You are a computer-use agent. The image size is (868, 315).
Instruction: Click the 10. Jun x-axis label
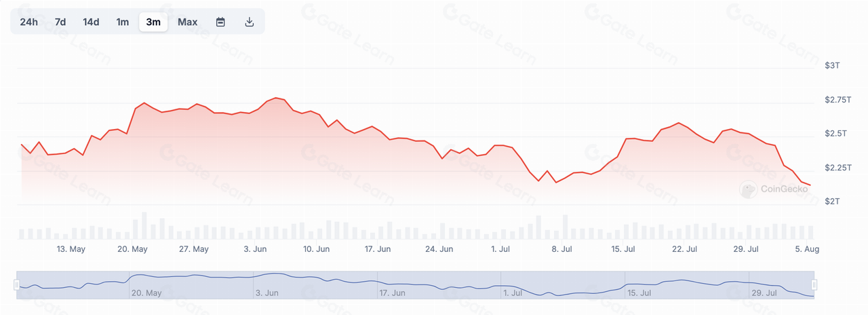pos(316,249)
